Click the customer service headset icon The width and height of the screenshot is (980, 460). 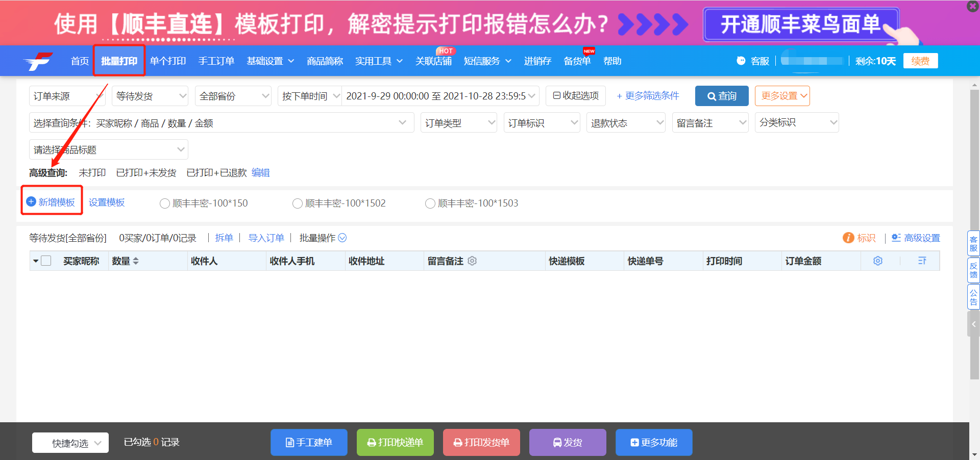click(741, 61)
